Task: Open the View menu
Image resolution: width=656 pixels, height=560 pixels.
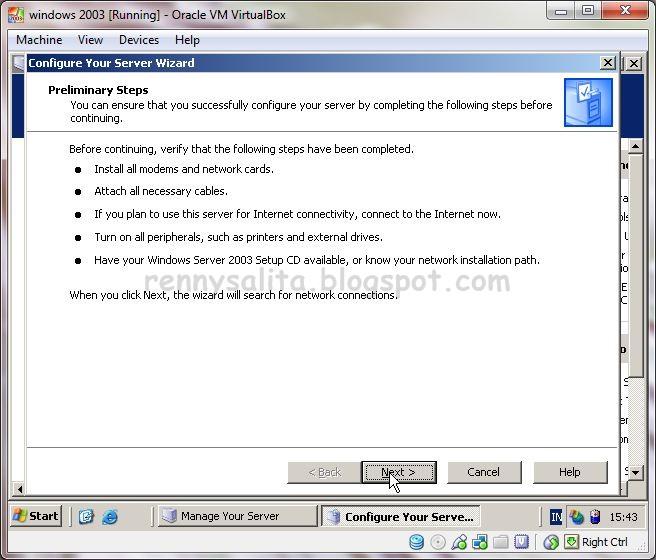Action: click(90, 40)
